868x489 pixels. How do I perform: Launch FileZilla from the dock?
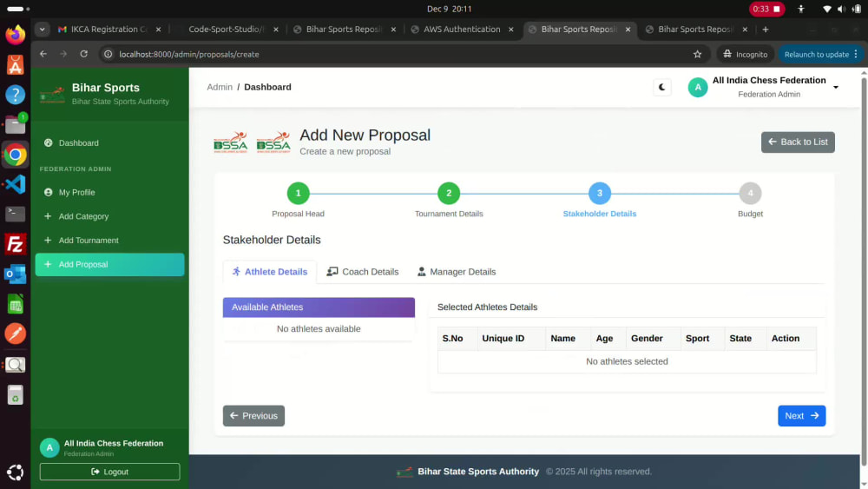tap(16, 244)
